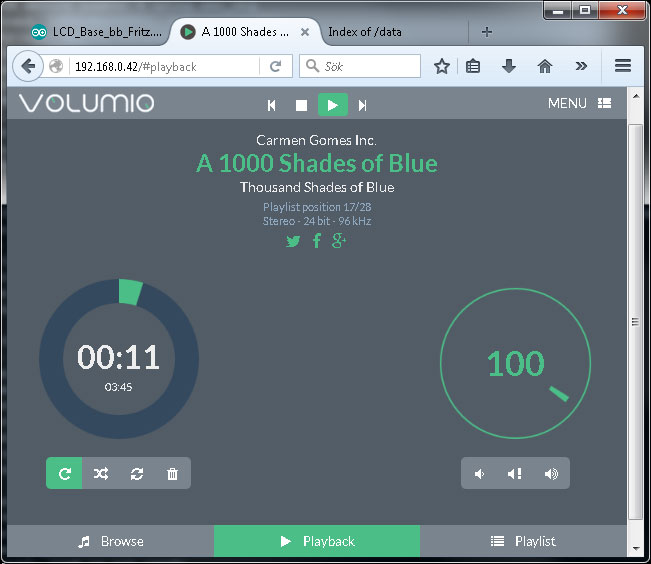Raise volume with the volume up icon

pos(551,473)
